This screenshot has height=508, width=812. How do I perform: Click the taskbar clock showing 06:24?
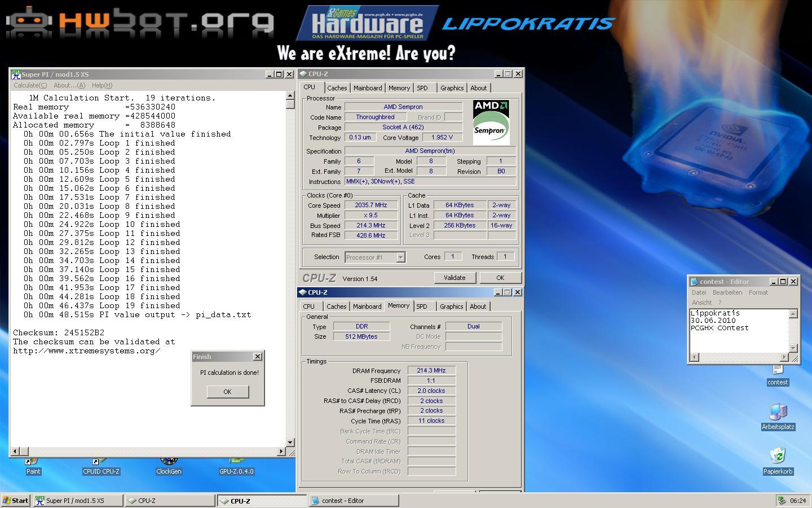tap(798, 501)
